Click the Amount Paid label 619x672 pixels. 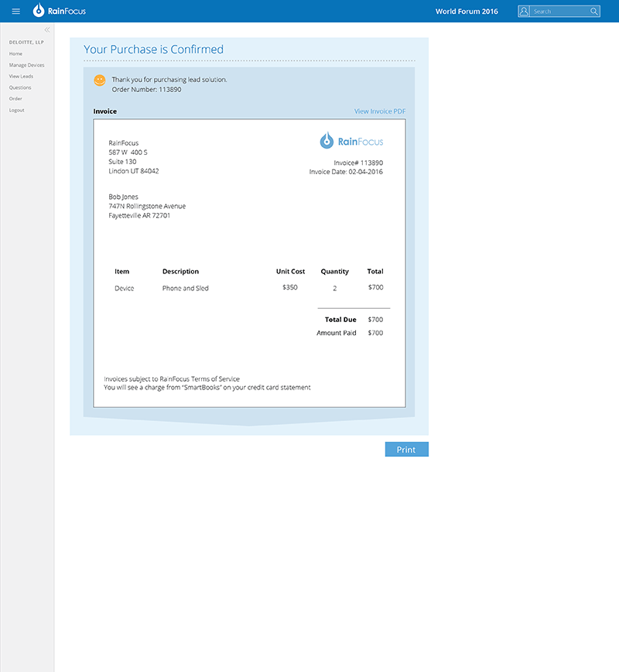click(337, 333)
